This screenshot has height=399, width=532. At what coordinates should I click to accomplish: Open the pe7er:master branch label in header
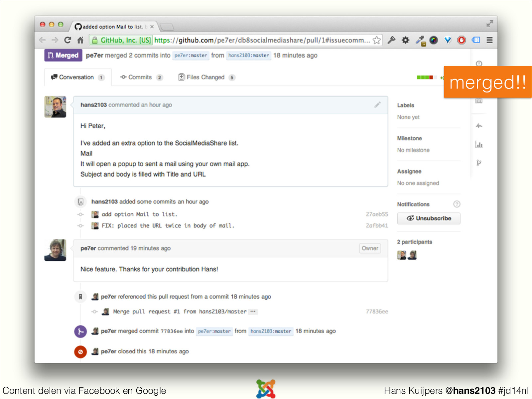tap(191, 56)
